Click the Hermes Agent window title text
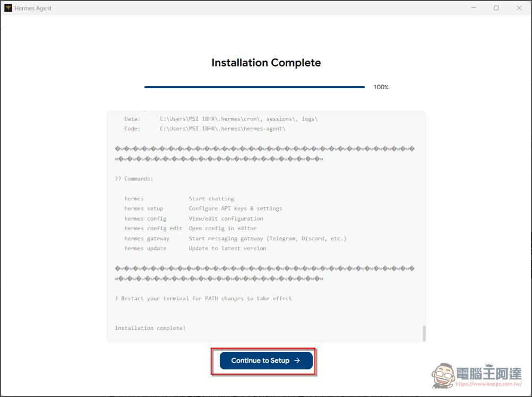The height and width of the screenshot is (397, 532). click(x=33, y=8)
